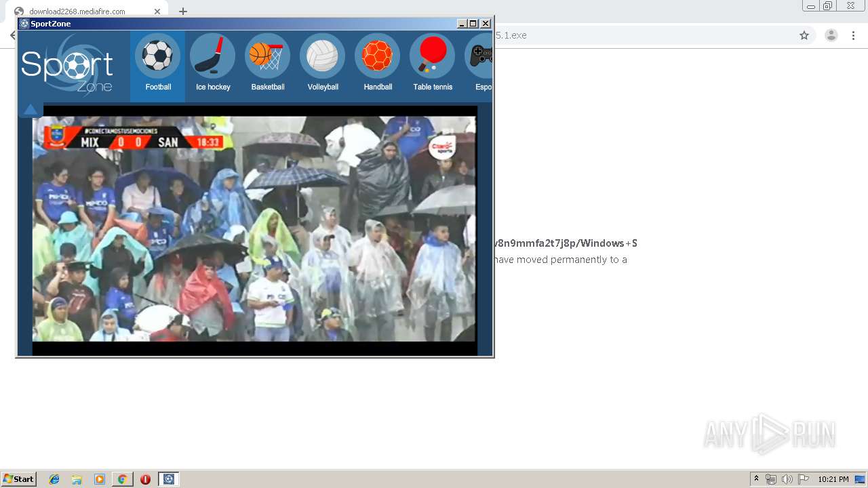The width and height of the screenshot is (868, 488).
Task: Bookmark this page with the star
Action: click(804, 35)
